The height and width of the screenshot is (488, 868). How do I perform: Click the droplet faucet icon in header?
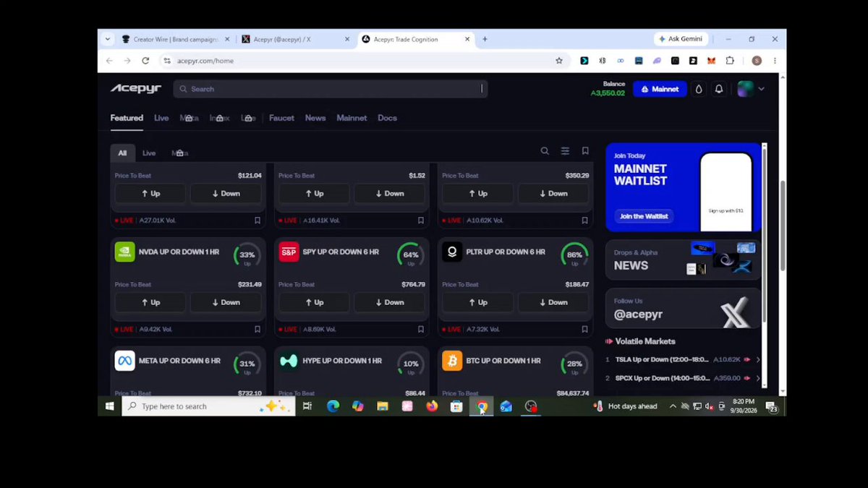699,89
